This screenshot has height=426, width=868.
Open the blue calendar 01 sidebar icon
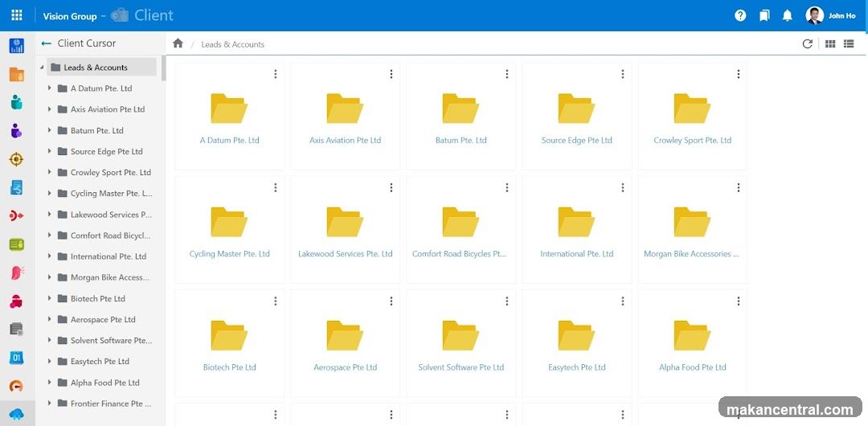tap(17, 358)
